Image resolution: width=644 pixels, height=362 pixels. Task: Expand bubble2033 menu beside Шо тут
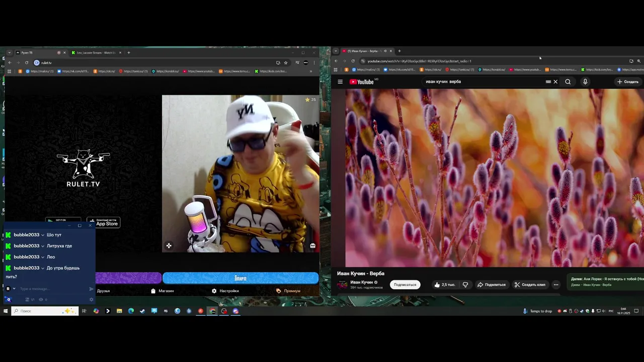click(43, 235)
